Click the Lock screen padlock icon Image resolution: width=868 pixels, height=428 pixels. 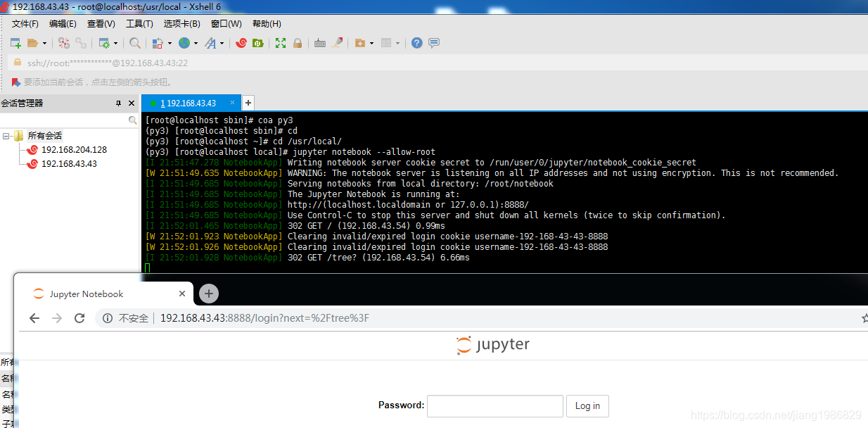298,43
